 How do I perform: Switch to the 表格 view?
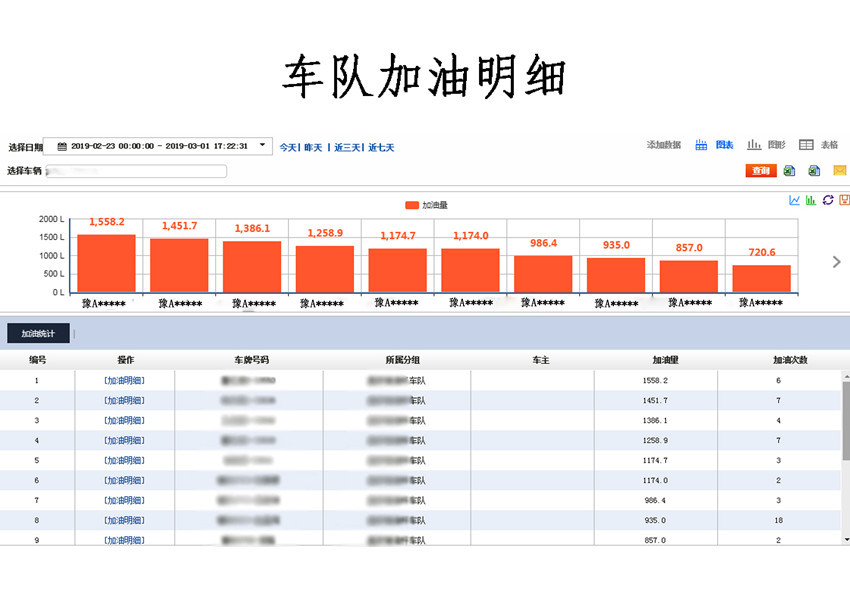point(829,145)
